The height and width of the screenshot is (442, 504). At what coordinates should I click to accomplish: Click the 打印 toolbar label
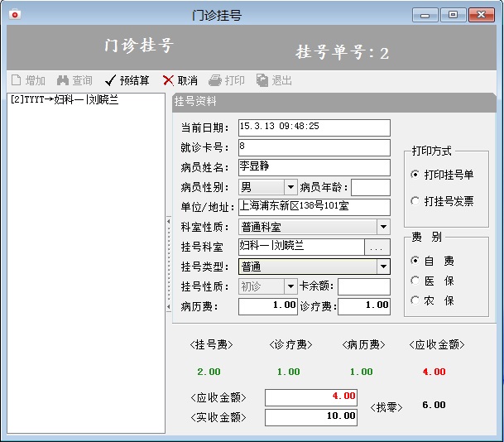(235, 80)
